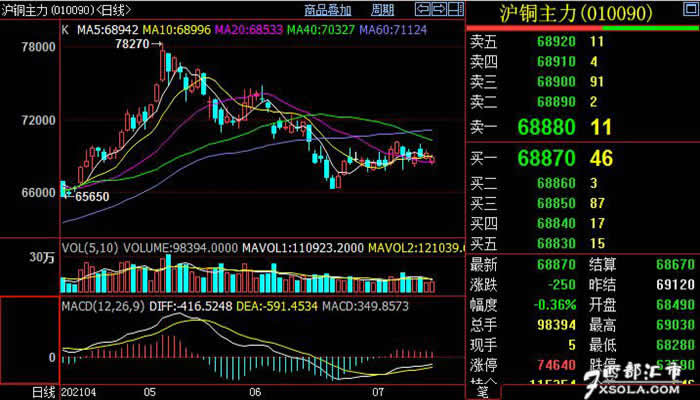Click the 总手 value 98394
The height and width of the screenshot is (400, 700).
point(556,325)
